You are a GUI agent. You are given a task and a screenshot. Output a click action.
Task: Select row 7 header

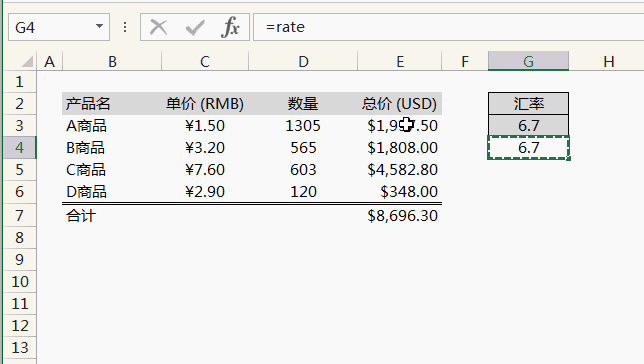[19, 215]
